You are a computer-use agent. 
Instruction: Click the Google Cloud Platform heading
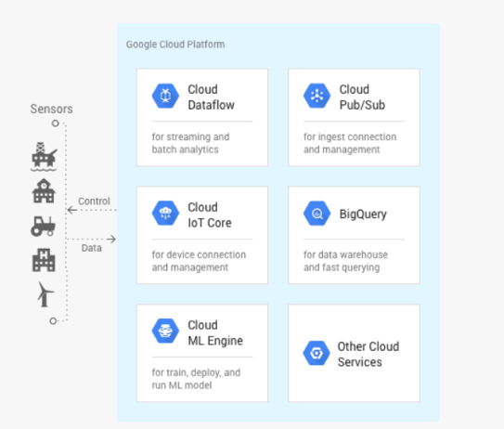point(175,45)
